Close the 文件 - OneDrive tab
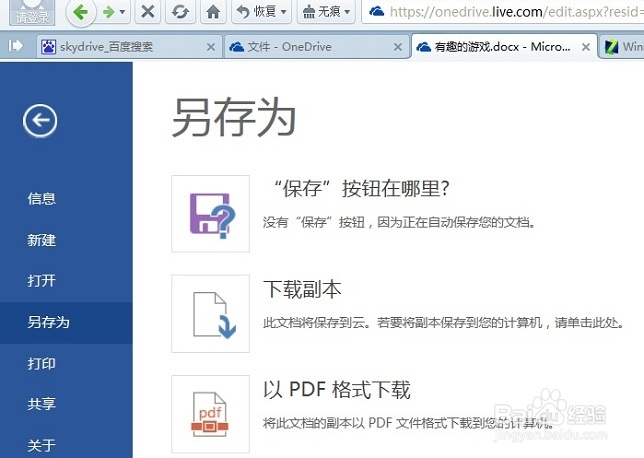 pyautogui.click(x=398, y=47)
